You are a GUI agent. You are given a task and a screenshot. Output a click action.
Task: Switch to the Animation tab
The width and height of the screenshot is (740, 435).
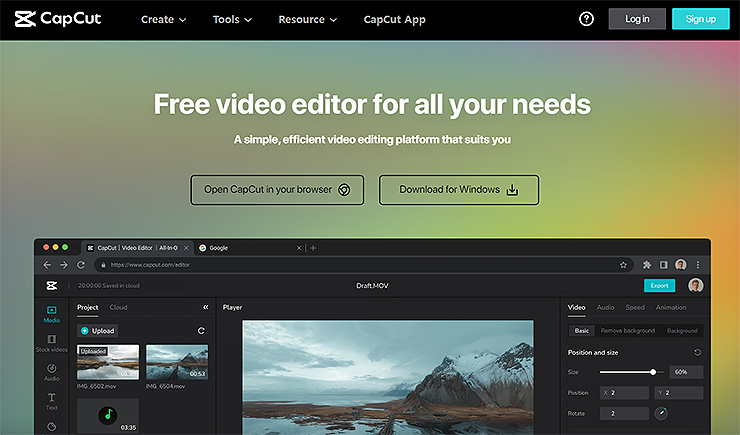pos(671,307)
